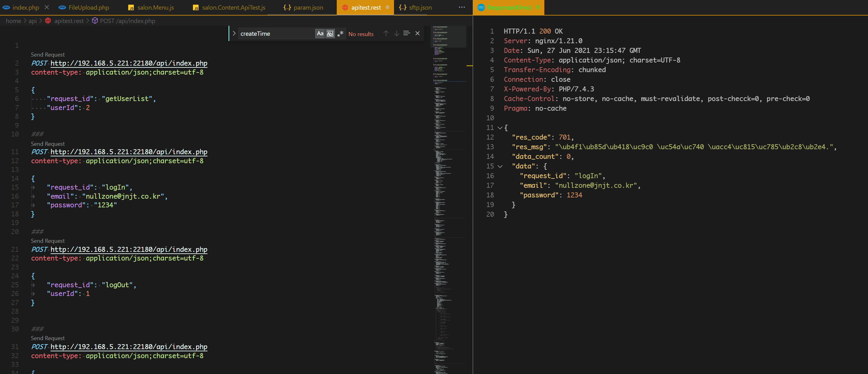The image size is (868, 374).
Task: Click the minimap scroll slider
Action: 449,36
